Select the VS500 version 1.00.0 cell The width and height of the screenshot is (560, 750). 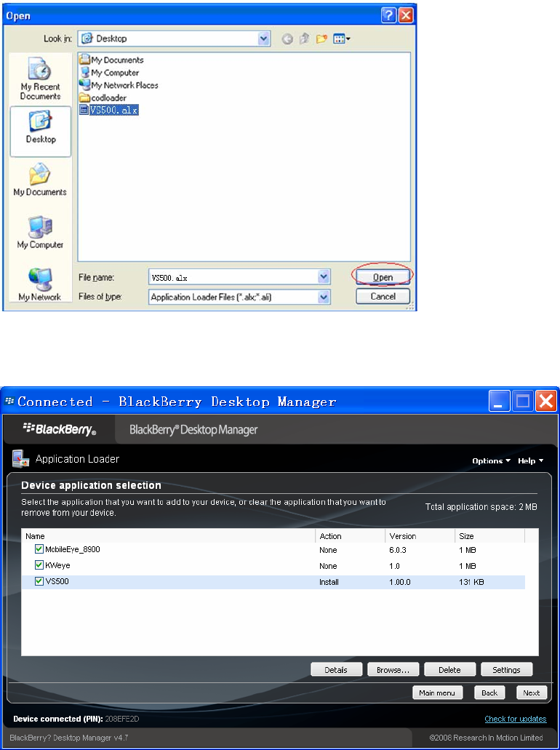(x=400, y=582)
